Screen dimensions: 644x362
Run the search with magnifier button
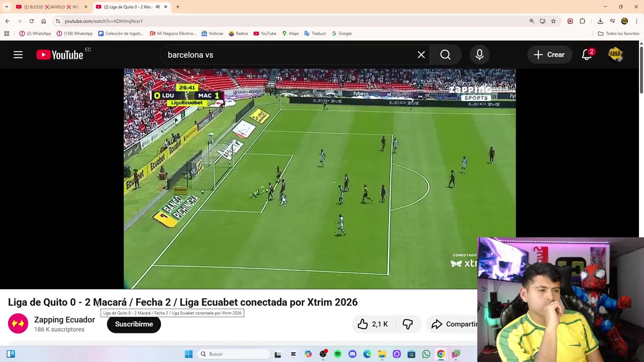[x=445, y=55]
